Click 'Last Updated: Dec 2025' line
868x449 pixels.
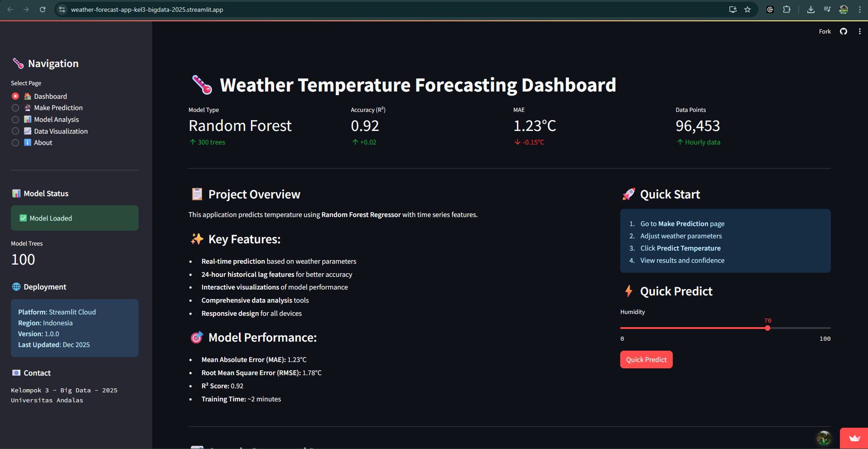[54, 345]
